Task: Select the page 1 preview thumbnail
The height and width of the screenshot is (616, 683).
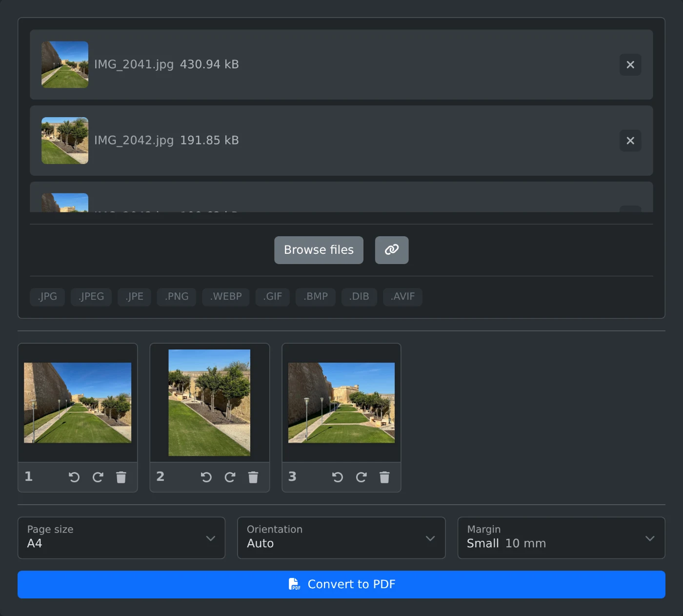Action: [x=78, y=403]
